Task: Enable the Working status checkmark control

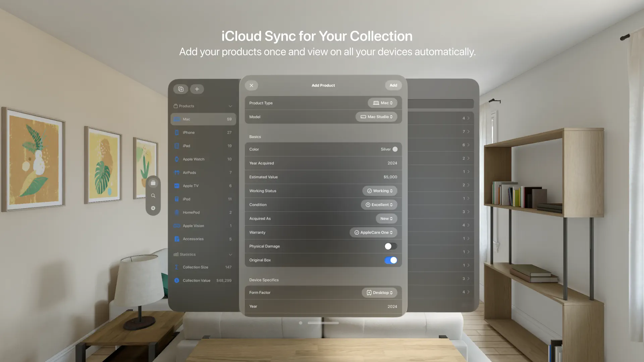Action: (x=379, y=191)
